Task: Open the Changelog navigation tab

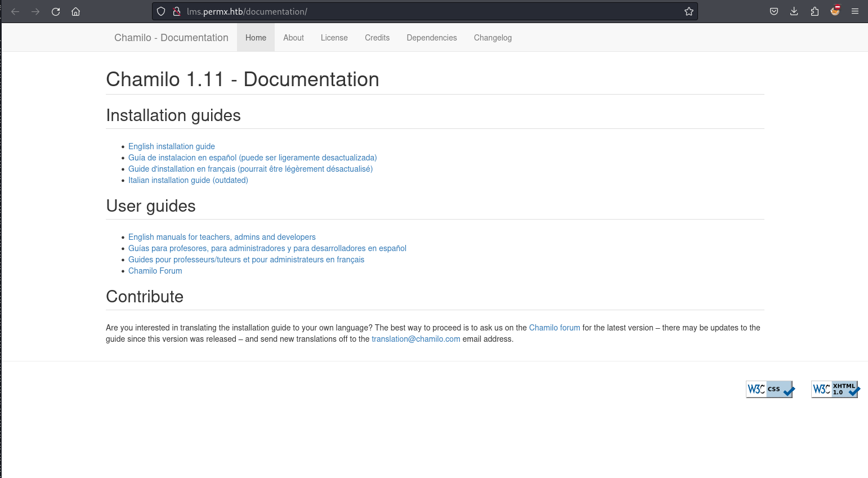Action: [x=493, y=38]
